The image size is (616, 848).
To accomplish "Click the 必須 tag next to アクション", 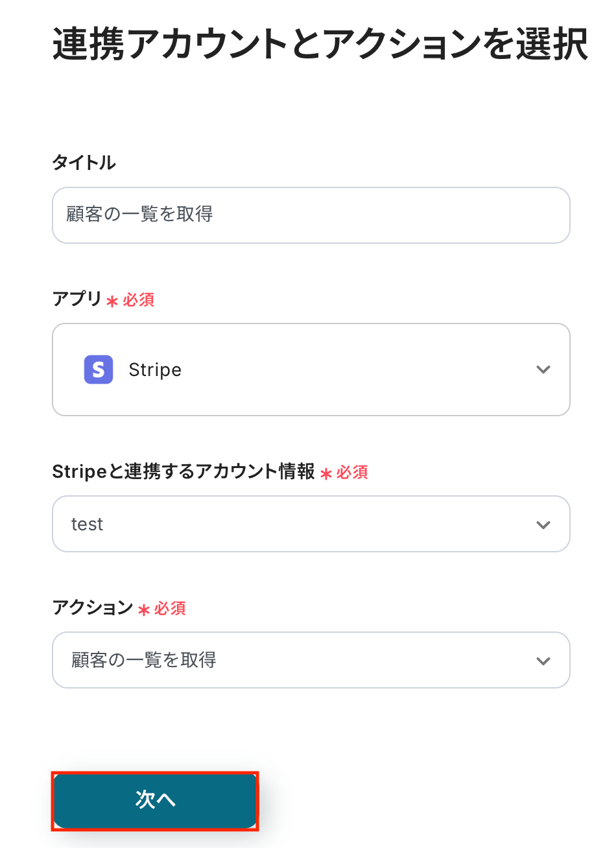I will 170,609.
